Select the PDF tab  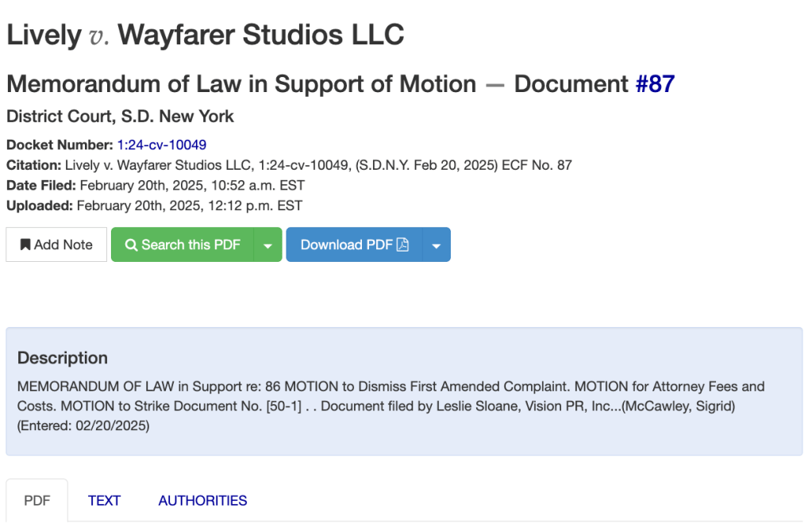click(x=37, y=501)
